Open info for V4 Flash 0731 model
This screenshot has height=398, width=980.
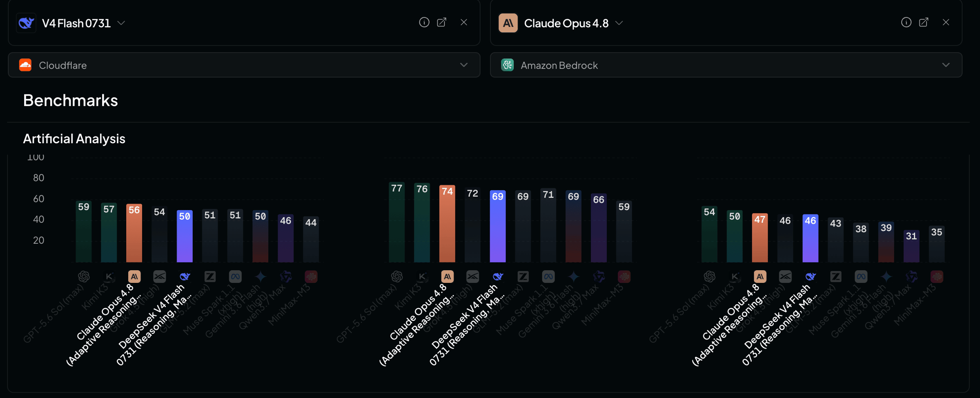click(424, 22)
